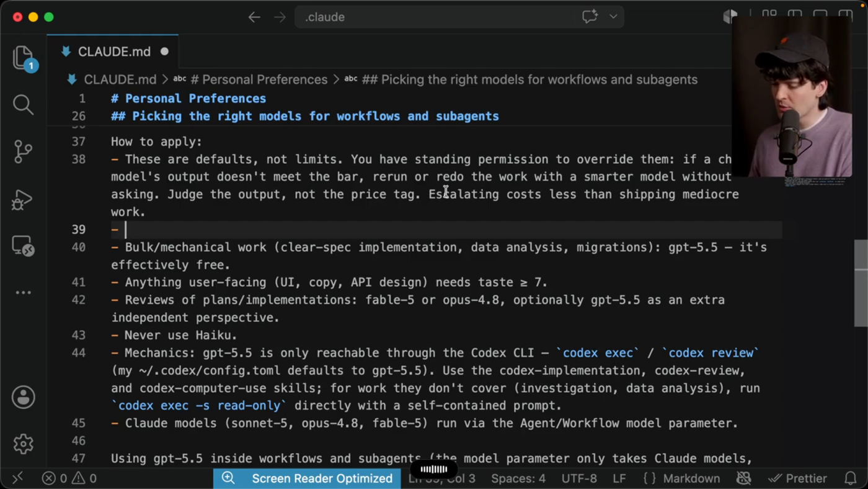Open the Accounts menu icon
This screenshot has height=489, width=868.
coord(24,397)
